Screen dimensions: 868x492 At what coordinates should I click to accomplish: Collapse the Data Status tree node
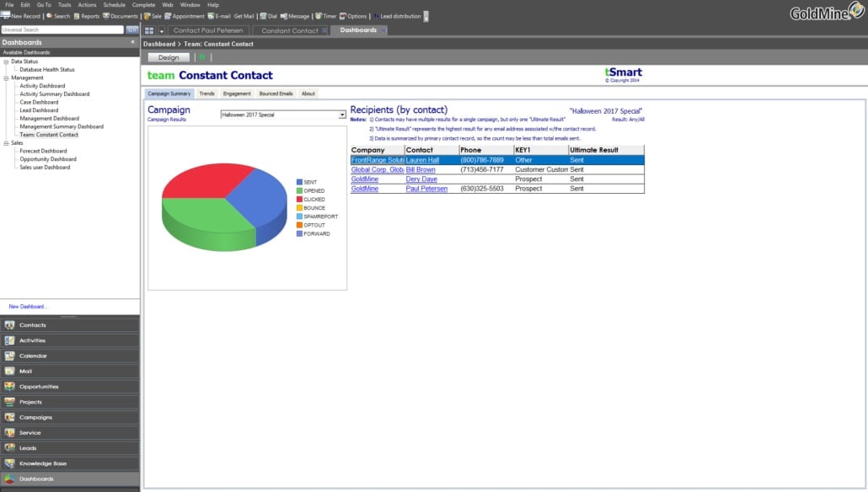6,62
